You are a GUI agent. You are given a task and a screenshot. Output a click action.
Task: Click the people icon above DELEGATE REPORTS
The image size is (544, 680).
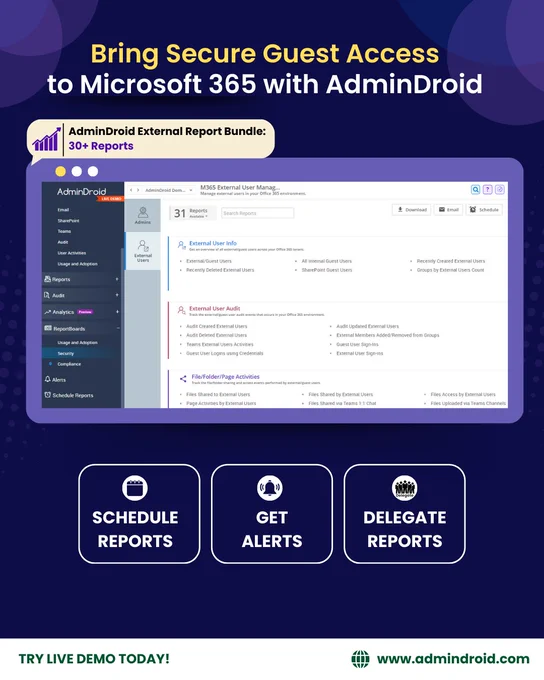coord(405,488)
